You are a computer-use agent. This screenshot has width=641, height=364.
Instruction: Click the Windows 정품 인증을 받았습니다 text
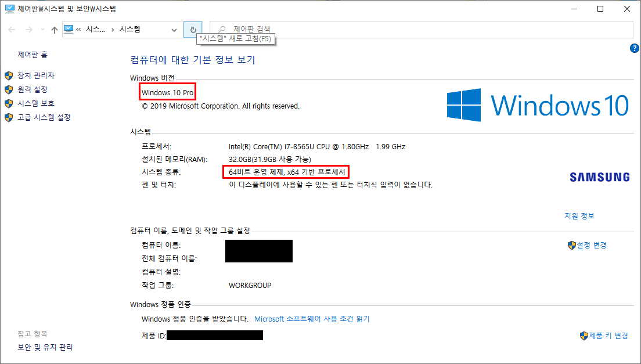[195, 319]
